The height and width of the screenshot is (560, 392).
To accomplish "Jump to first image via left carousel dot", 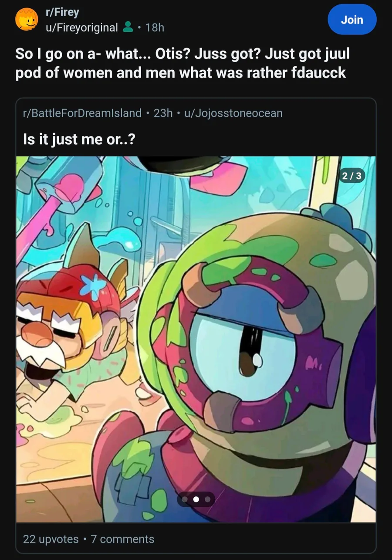I will coord(185,499).
